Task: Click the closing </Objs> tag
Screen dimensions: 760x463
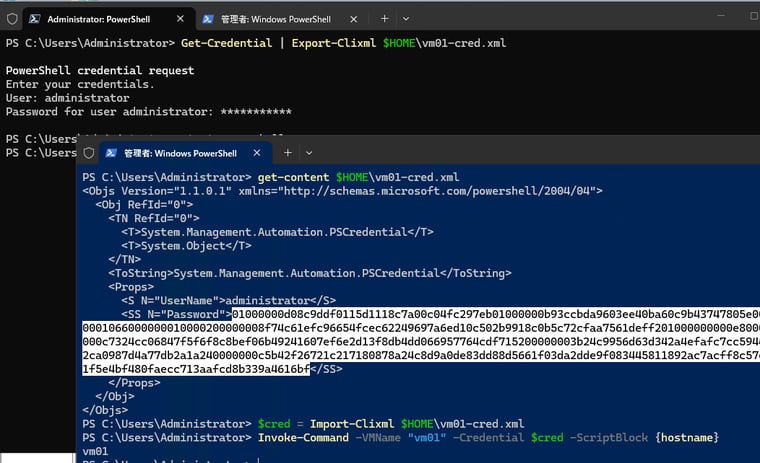Action: tap(105, 410)
